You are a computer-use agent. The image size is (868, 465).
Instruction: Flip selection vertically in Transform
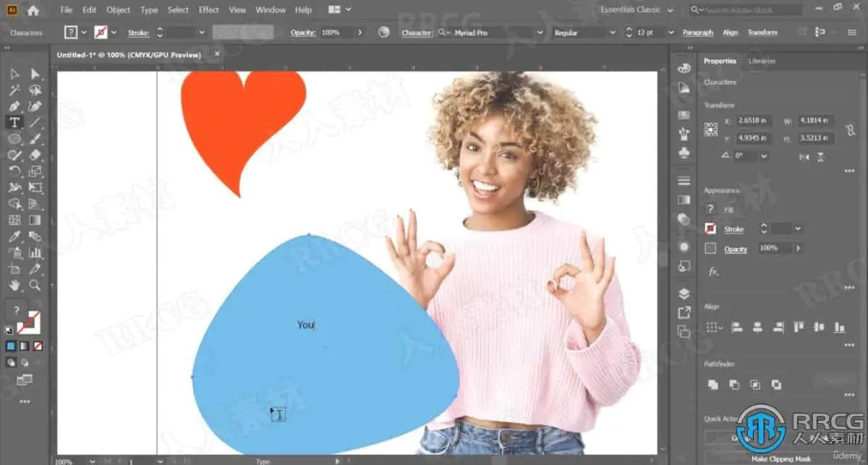pyautogui.click(x=821, y=156)
